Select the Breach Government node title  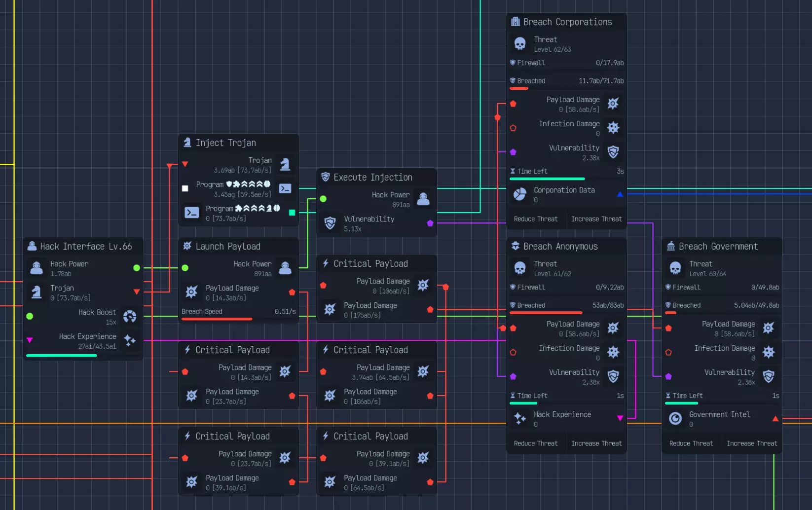(718, 247)
